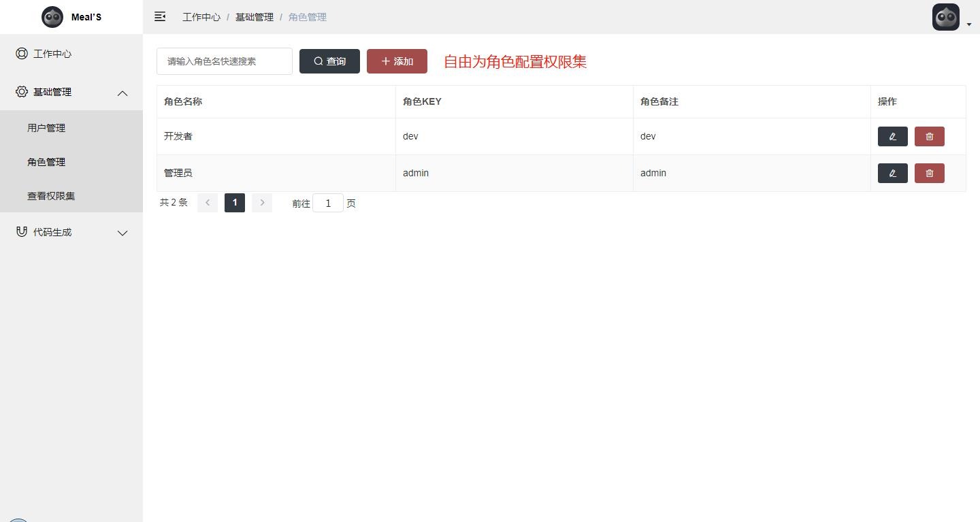This screenshot has width=980, height=522.
Task: Edit the 开发者 role with pencil icon
Action: point(892,136)
